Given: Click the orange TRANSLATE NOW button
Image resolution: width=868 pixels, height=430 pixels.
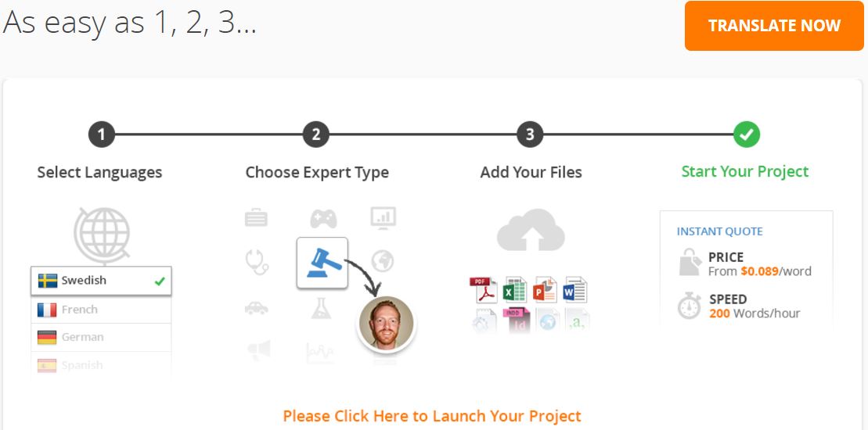Looking at the screenshot, I should pos(774,26).
